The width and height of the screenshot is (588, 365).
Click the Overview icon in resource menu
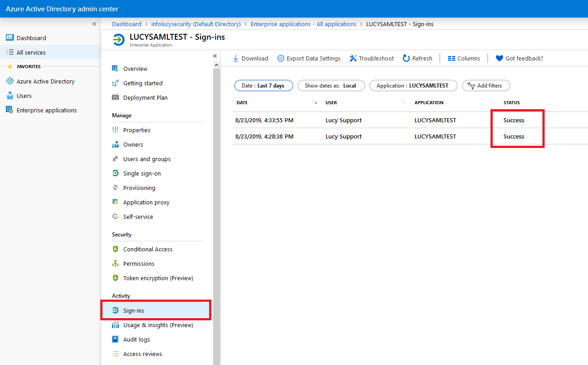115,69
